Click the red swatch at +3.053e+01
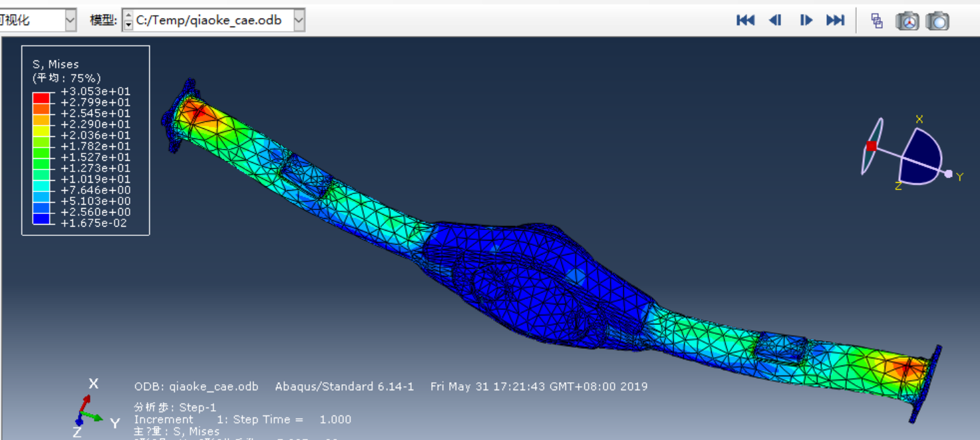The width and height of the screenshot is (980, 440). tap(41, 97)
